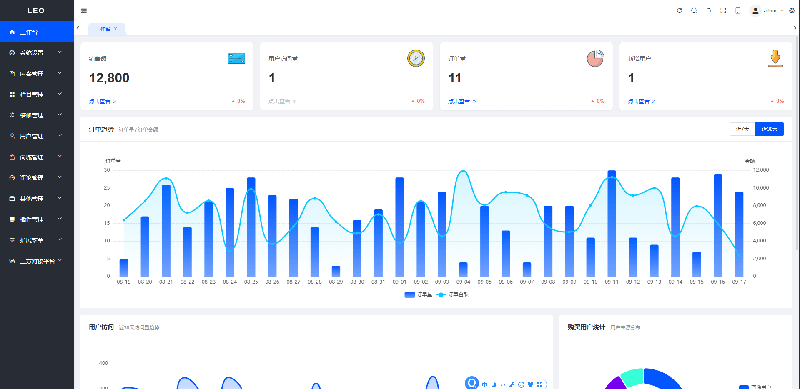Click the blue bar series legend swatch
800x389 pixels.
[410, 295]
